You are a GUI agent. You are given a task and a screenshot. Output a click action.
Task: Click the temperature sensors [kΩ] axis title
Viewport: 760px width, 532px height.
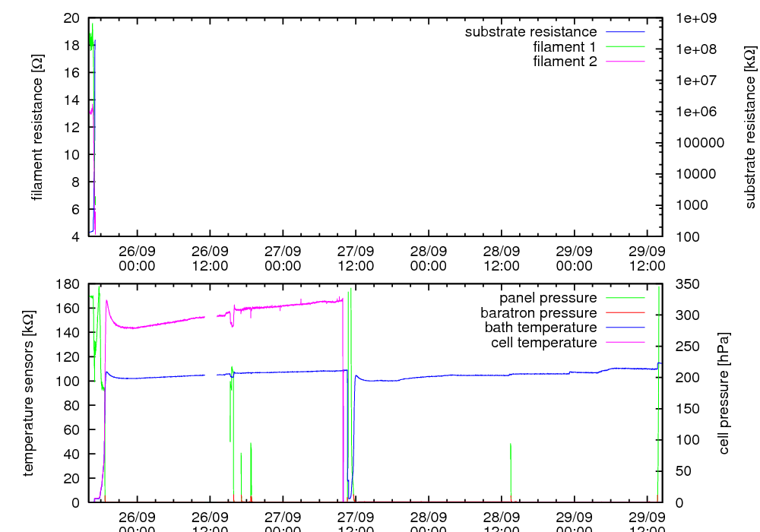[x=29, y=394]
